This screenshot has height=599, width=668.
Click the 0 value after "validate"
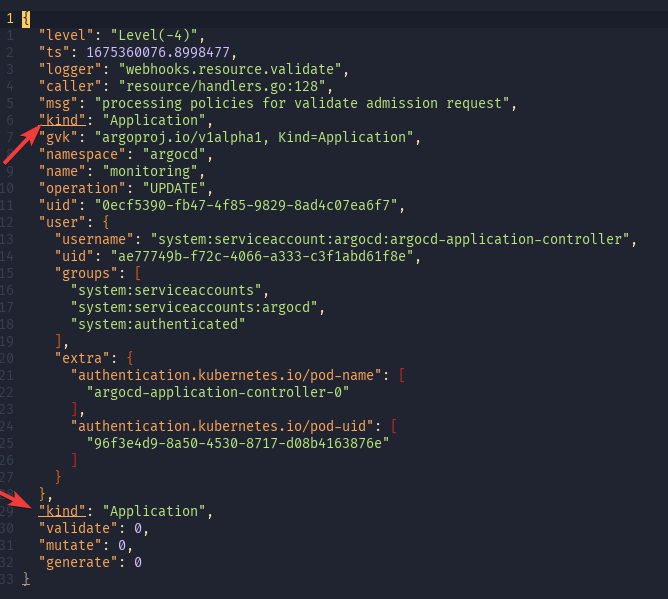pyautogui.click(x=138, y=528)
